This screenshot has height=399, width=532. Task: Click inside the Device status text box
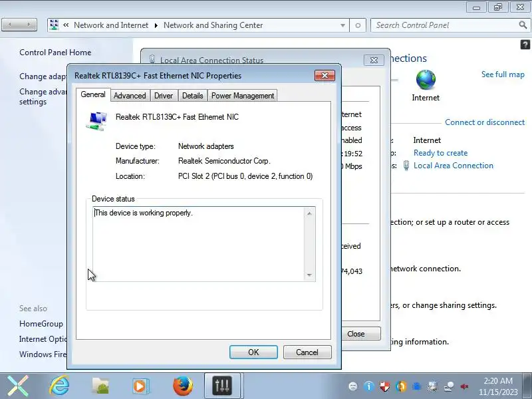tap(199, 244)
